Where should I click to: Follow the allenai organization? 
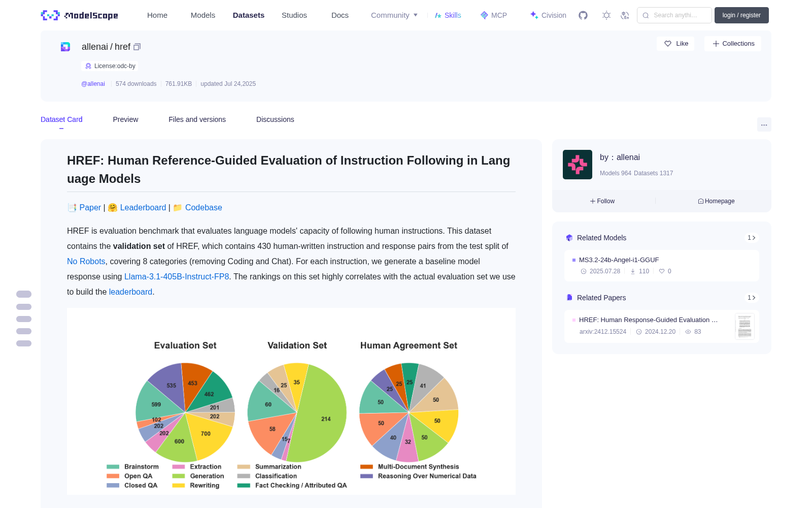[602, 201]
